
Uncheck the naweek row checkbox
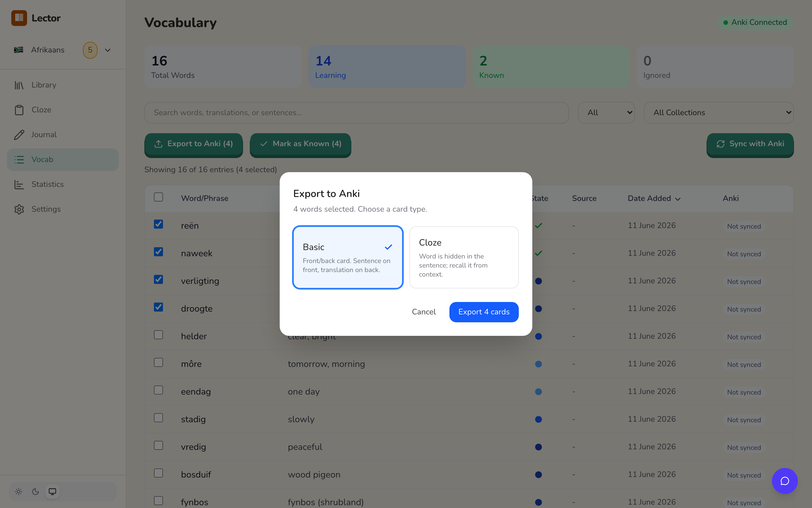coord(158,252)
